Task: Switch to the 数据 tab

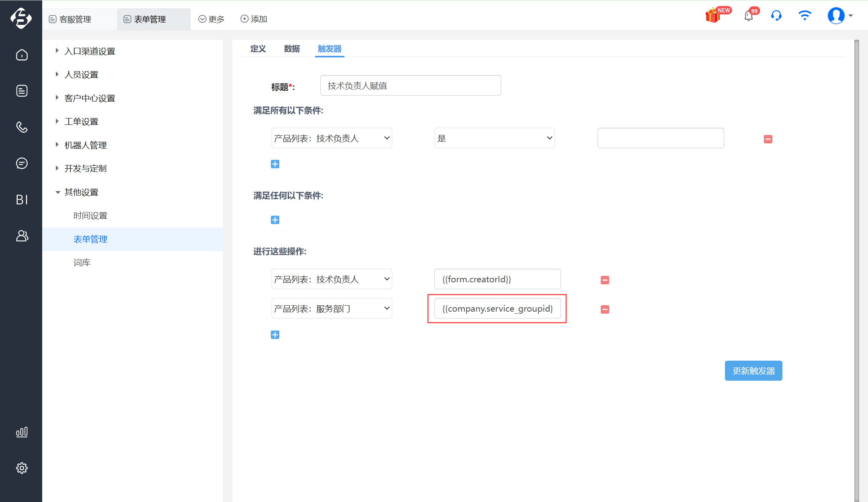Action: 292,49
